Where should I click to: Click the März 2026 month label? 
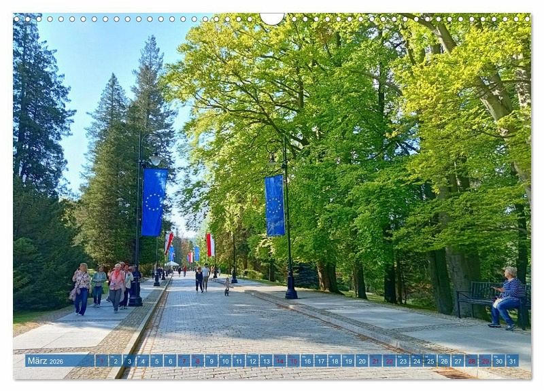point(46,361)
